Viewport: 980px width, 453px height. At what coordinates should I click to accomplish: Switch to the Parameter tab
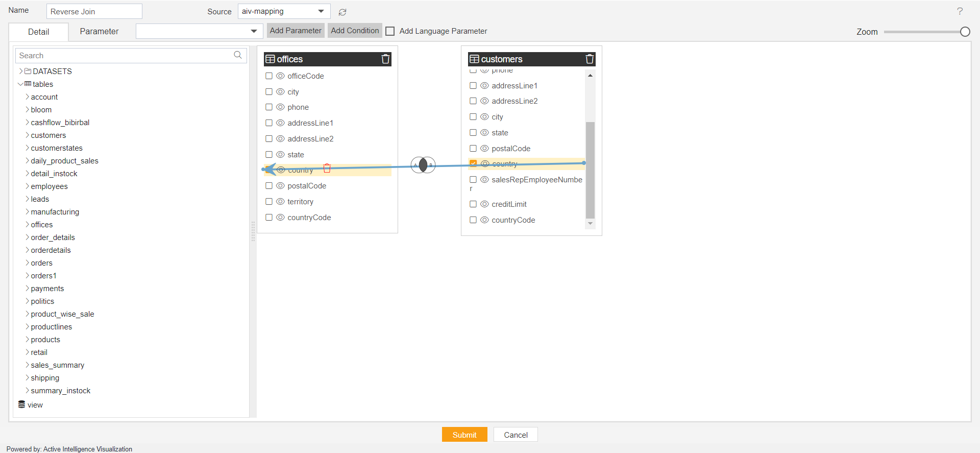coord(99,32)
